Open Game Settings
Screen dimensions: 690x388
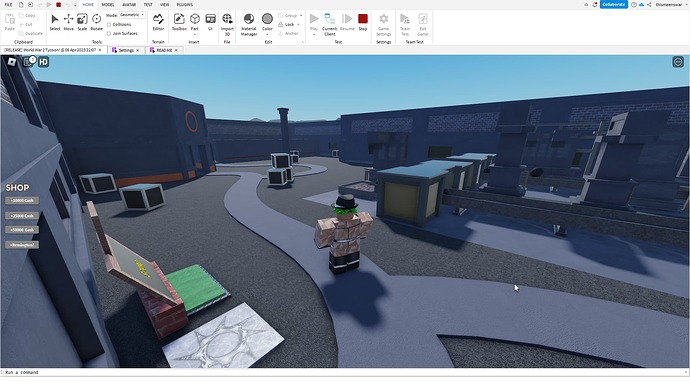[x=384, y=24]
